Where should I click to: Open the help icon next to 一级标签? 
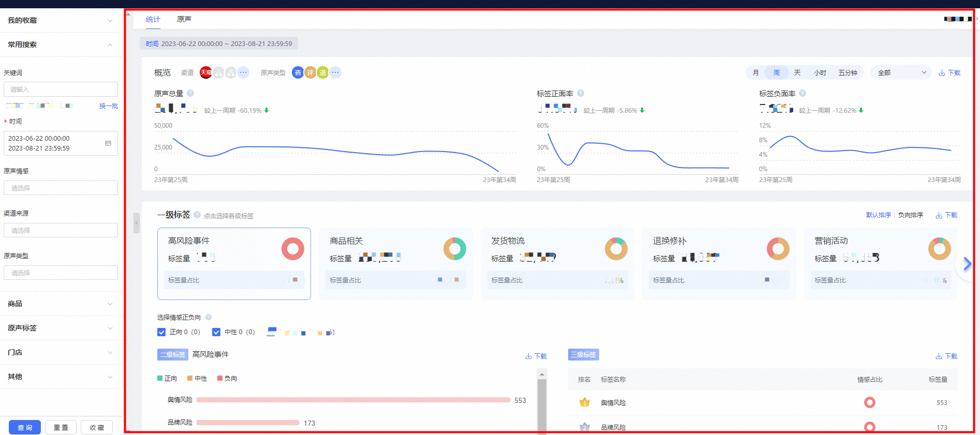coord(197,215)
